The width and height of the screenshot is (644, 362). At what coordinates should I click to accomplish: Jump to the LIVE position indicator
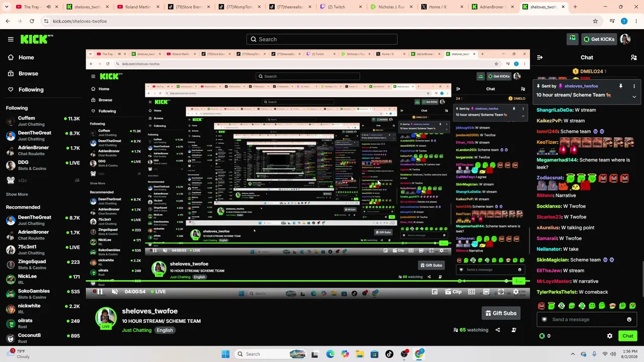[x=157, y=292]
